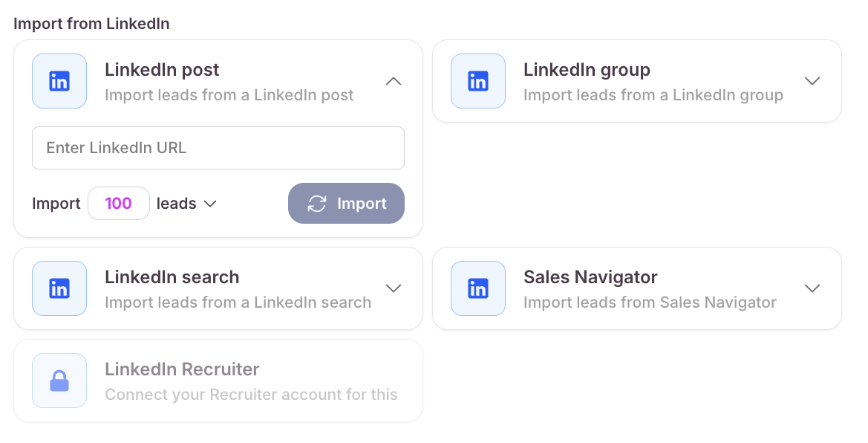
Task: Open the Sales Navigator heading
Action: point(590,277)
